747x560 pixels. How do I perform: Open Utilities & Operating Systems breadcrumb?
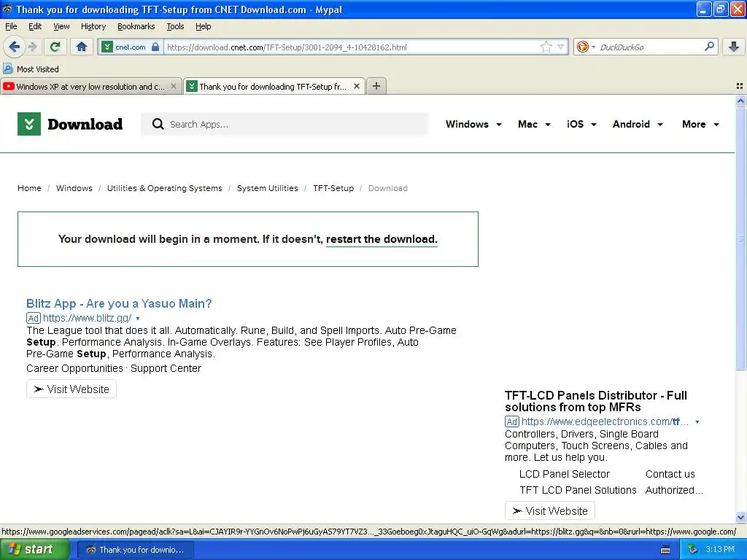pyautogui.click(x=164, y=188)
